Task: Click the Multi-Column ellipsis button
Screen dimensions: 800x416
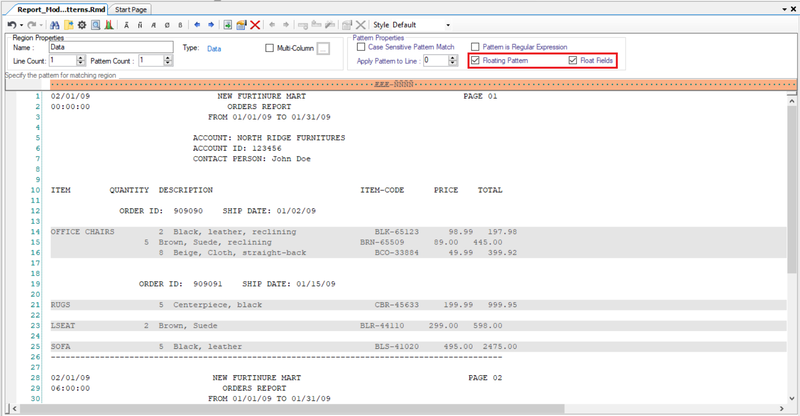Action: tap(323, 48)
